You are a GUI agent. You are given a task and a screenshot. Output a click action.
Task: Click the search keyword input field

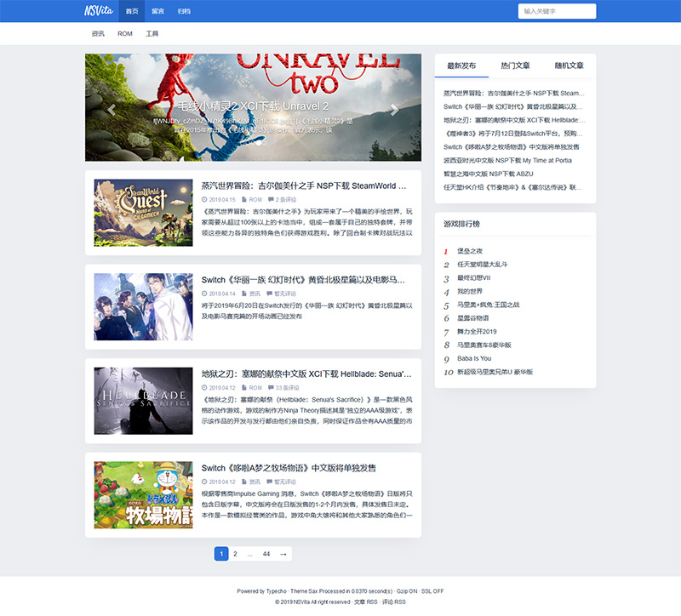[556, 11]
